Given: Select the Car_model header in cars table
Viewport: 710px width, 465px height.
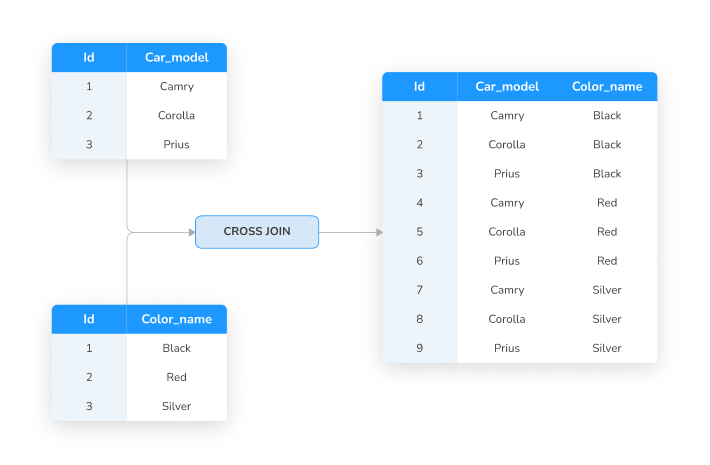Looking at the screenshot, I should click(x=177, y=58).
